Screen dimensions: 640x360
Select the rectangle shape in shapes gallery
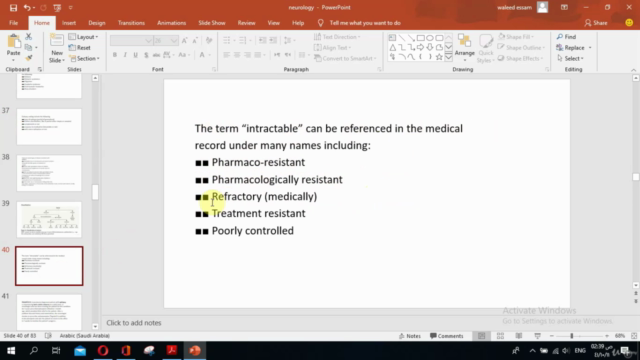pos(420,38)
